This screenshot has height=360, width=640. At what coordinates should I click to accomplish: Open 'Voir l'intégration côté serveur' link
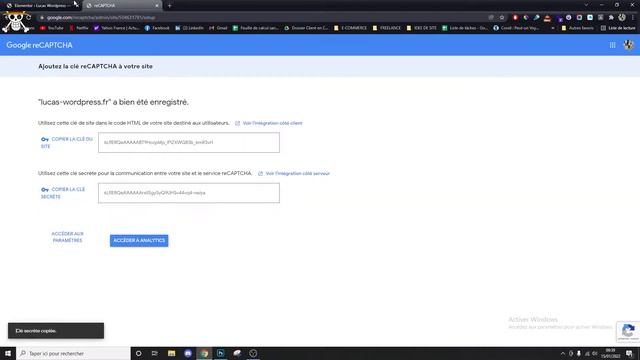coord(298,173)
